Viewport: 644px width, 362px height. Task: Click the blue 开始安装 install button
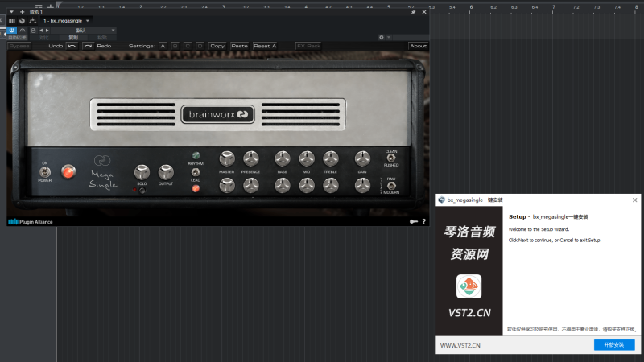pos(614,344)
